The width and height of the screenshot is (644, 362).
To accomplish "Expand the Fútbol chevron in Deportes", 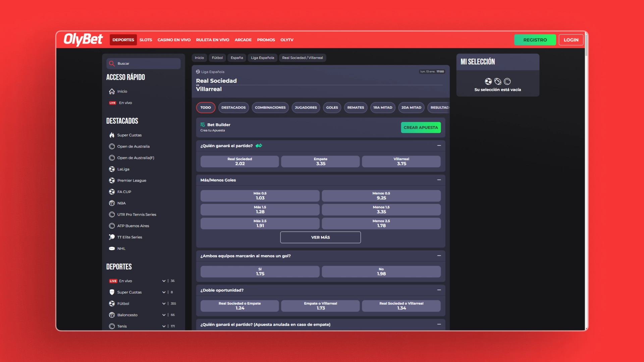I will pos(164,304).
